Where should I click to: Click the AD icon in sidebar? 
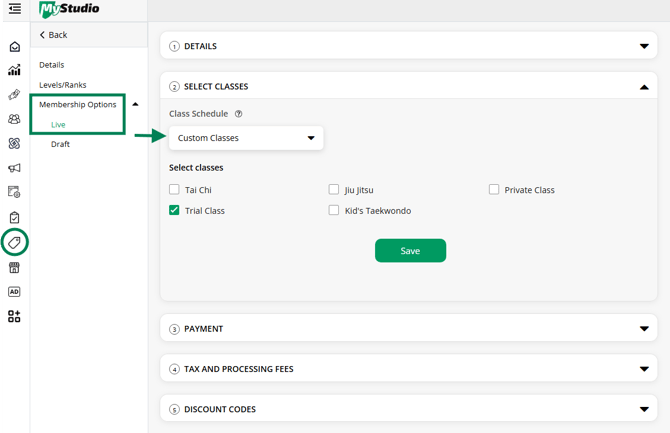14,292
